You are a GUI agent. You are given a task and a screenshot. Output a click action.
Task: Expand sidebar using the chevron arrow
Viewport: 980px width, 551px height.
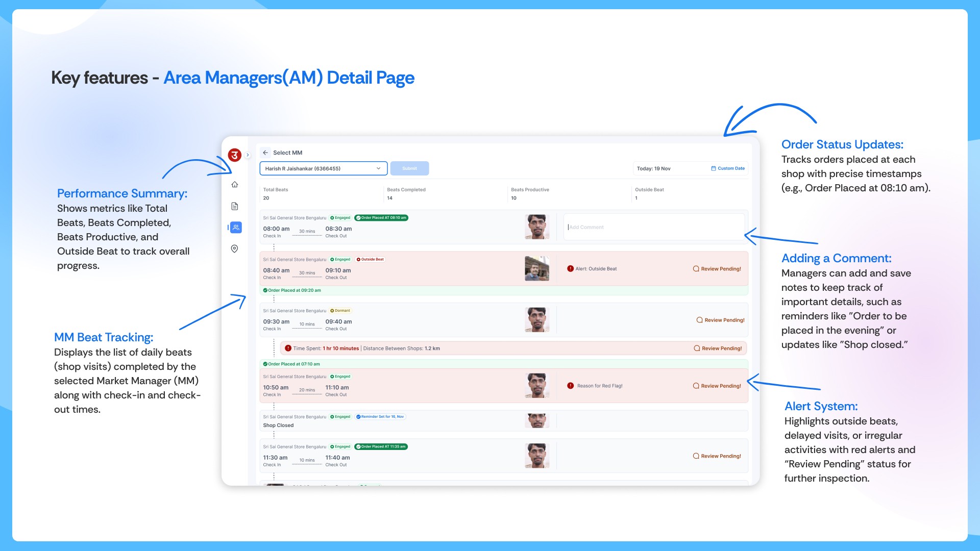(x=248, y=155)
